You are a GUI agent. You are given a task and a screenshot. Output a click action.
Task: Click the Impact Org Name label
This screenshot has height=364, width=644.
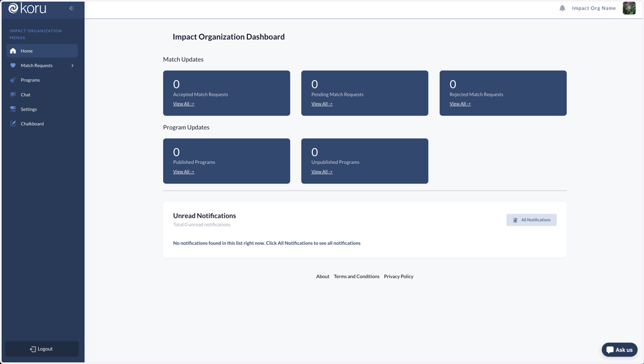click(x=594, y=8)
